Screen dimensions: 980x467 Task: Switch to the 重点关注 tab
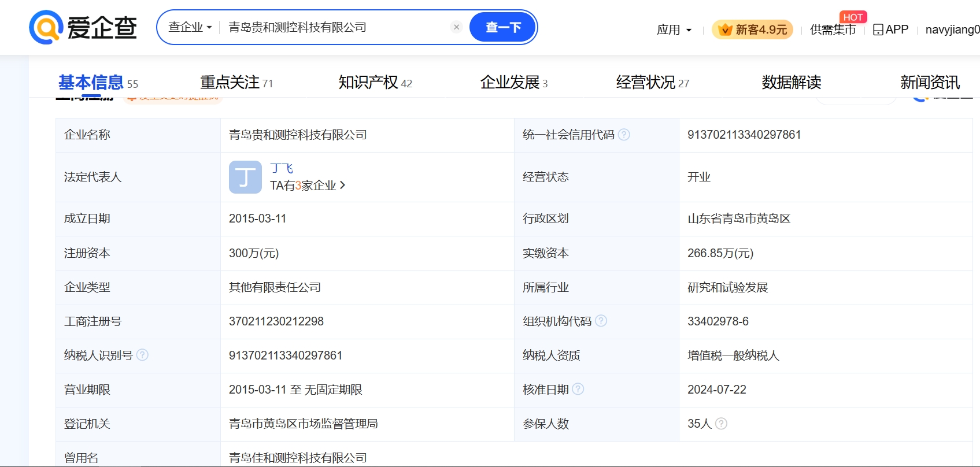coord(236,83)
